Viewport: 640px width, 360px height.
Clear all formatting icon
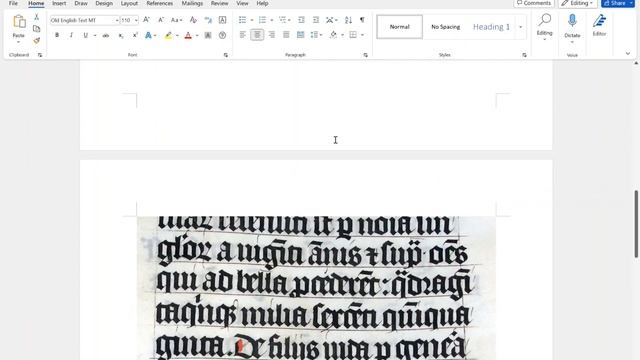193,20
